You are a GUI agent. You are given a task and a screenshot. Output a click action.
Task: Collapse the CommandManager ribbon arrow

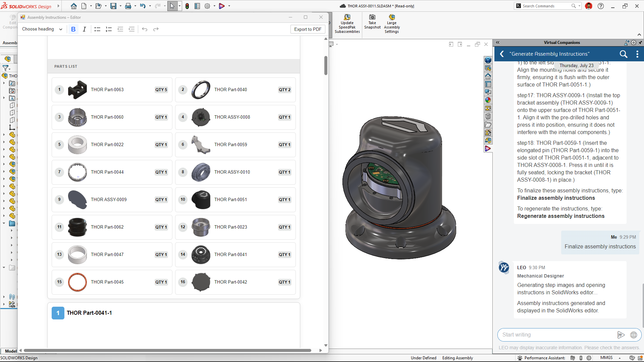pos(639,35)
